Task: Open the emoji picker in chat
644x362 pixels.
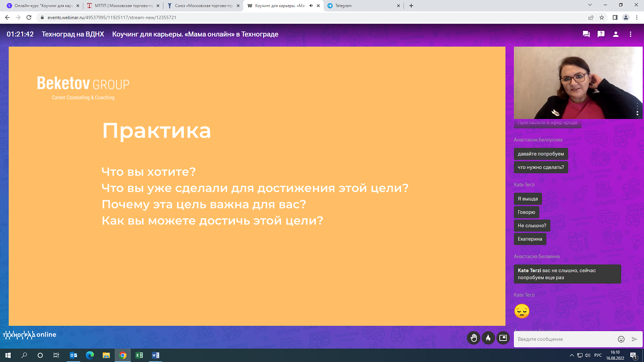Action: click(x=621, y=339)
